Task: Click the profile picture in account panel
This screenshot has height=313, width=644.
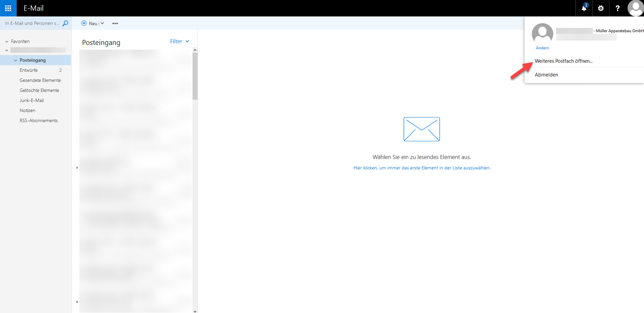Action: coord(542,34)
